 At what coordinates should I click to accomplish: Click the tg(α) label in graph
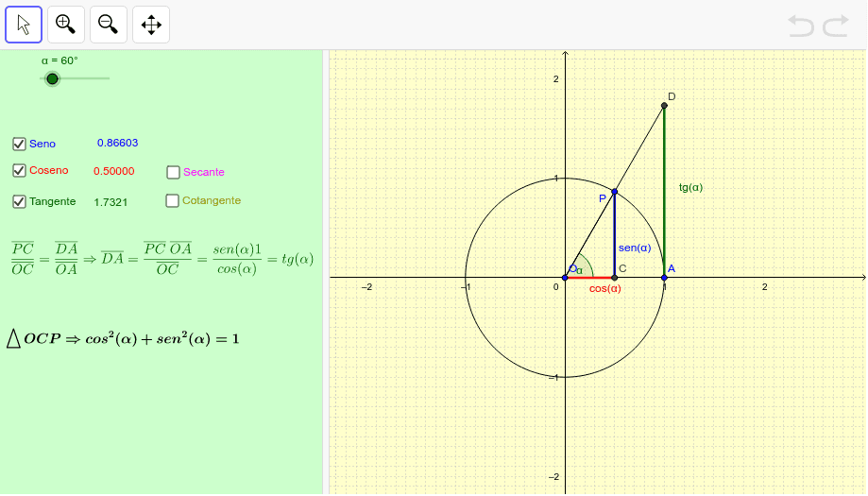click(690, 187)
